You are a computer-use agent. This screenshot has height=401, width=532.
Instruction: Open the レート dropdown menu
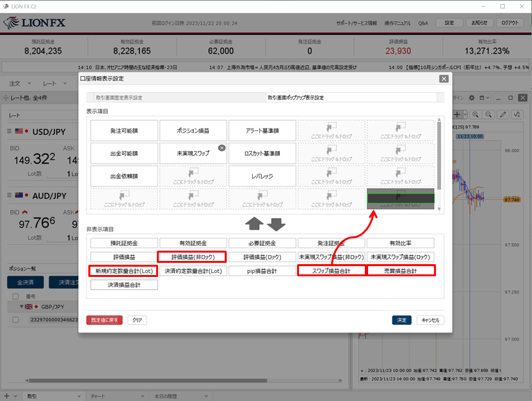coord(54,83)
